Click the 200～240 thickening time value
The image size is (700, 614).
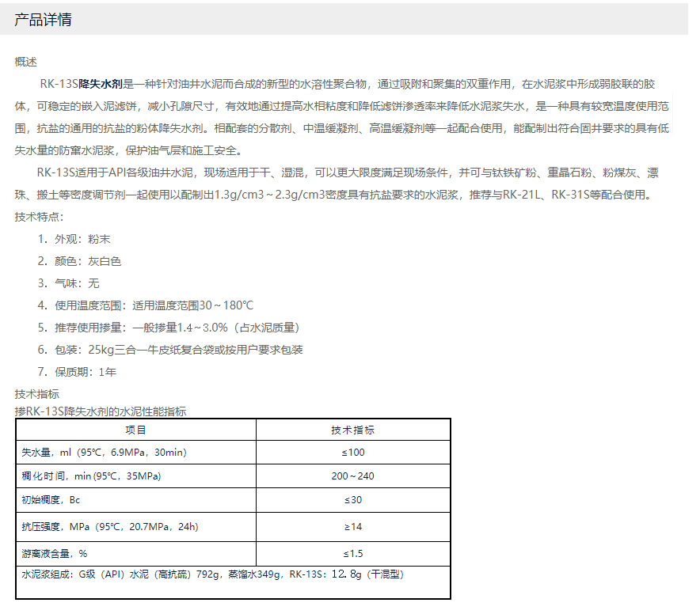(352, 476)
